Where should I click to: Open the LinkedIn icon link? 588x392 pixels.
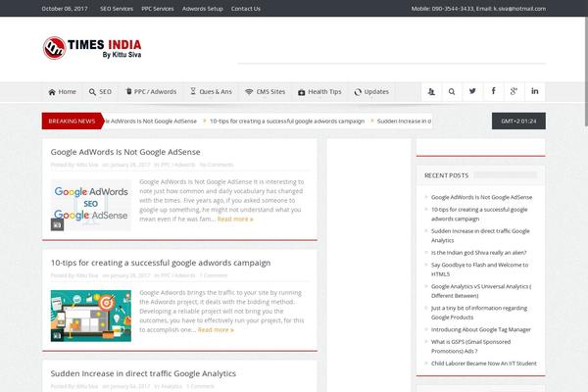tap(535, 91)
